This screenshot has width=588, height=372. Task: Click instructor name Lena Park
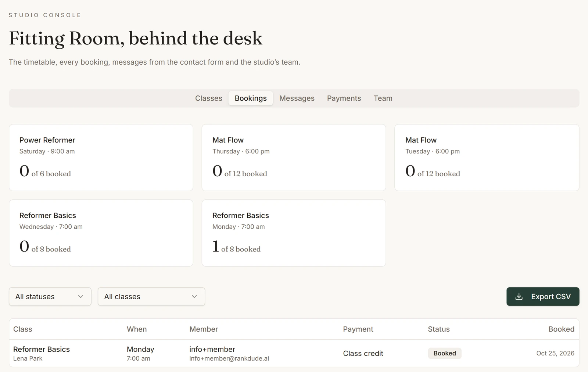28,358
